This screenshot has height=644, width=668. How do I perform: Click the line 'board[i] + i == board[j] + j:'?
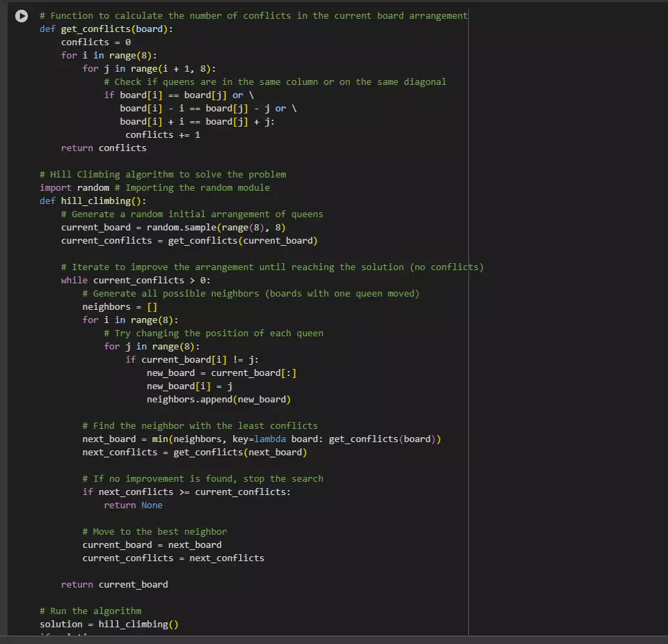(x=197, y=121)
